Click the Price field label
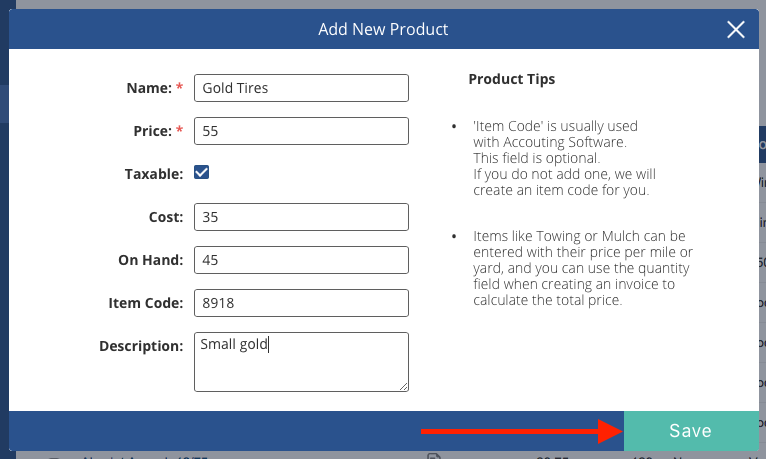This screenshot has height=459, width=766. [x=153, y=131]
